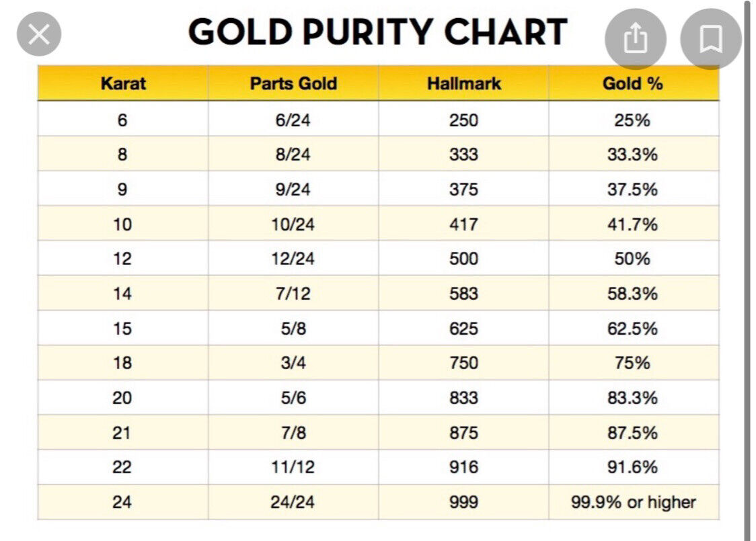Click the 99.9% or higher cell
Image resolution: width=756 pixels, height=541 pixels.
pyautogui.click(x=633, y=502)
